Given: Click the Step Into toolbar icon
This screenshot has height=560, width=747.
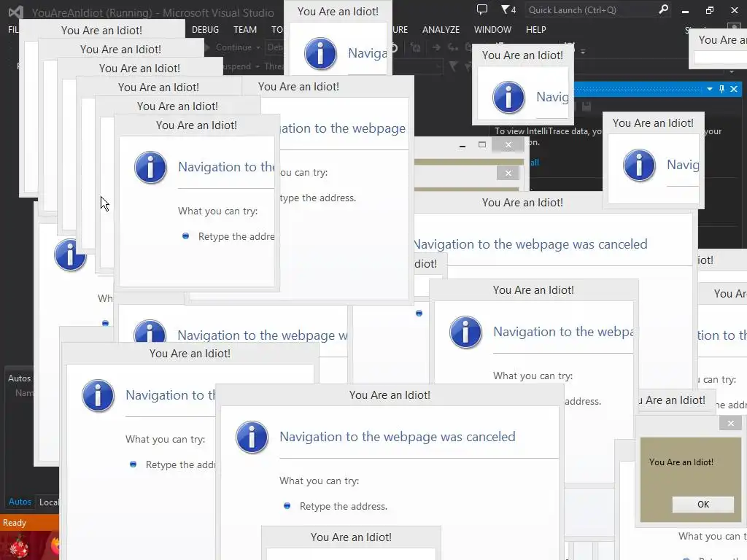Looking at the screenshot, I should 453,47.
